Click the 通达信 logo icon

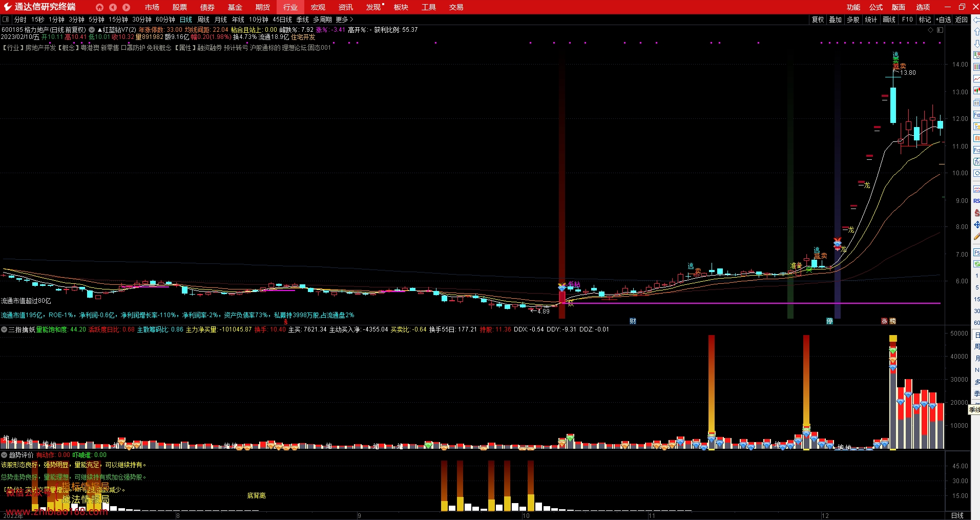[8, 7]
